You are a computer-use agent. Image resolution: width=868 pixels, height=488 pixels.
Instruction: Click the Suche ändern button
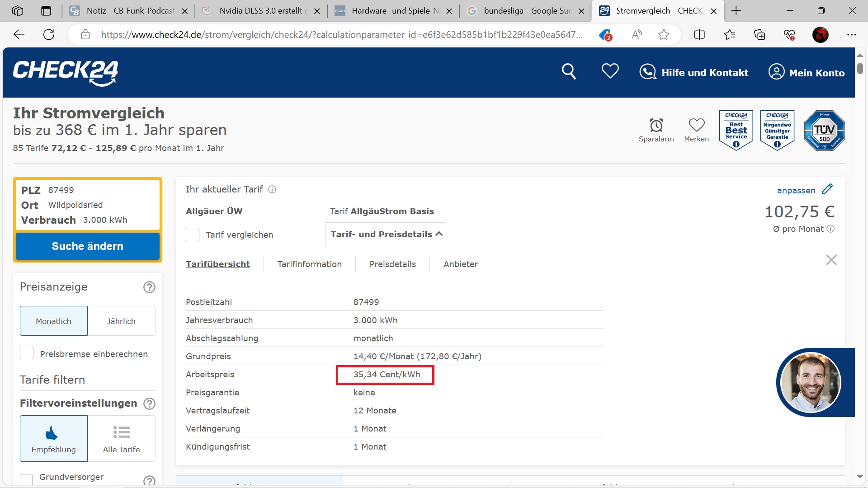click(88, 246)
